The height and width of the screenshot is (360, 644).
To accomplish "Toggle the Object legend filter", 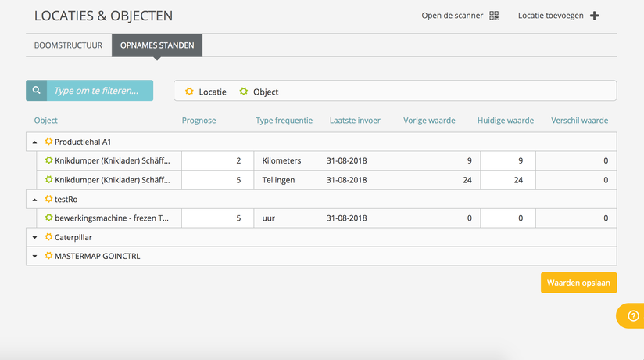I will pos(259,92).
